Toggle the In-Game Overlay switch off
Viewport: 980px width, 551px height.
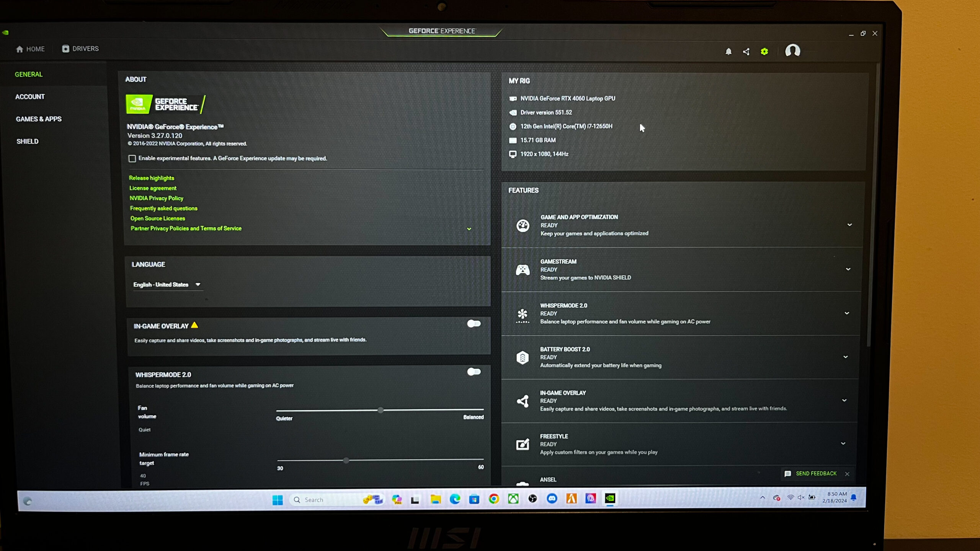coord(474,323)
